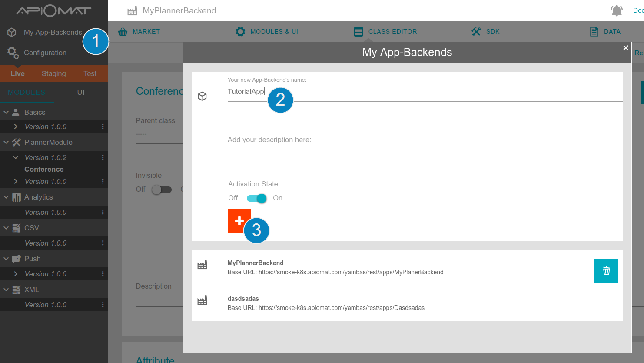Click the CSV module icon
This screenshot has height=363, width=644.
[17, 228]
